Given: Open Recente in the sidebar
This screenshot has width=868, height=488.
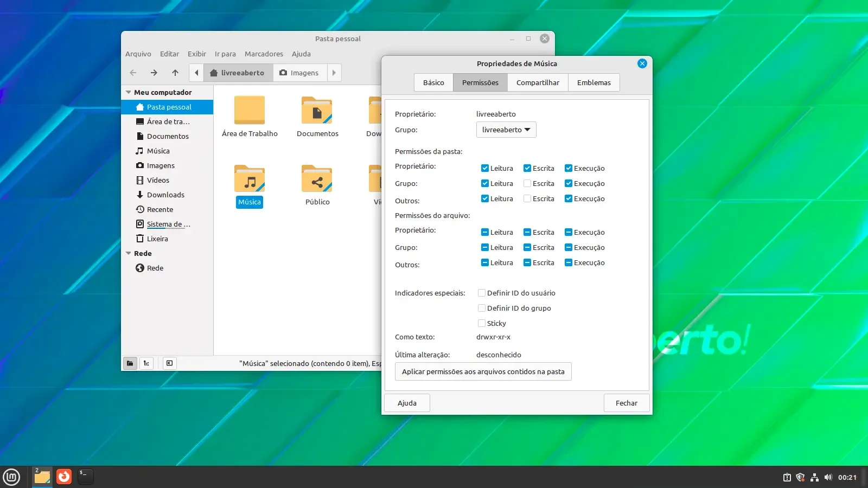Looking at the screenshot, I should click(x=168, y=209).
